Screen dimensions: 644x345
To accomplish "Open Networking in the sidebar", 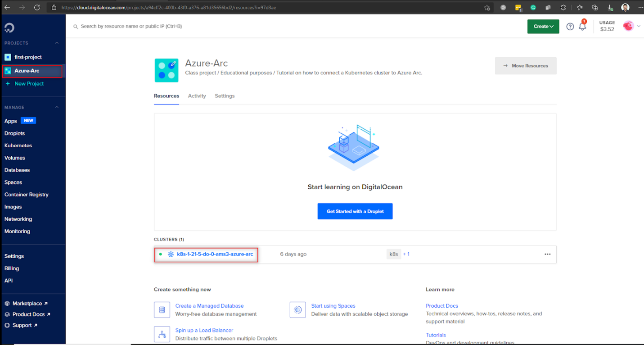I will (18, 219).
